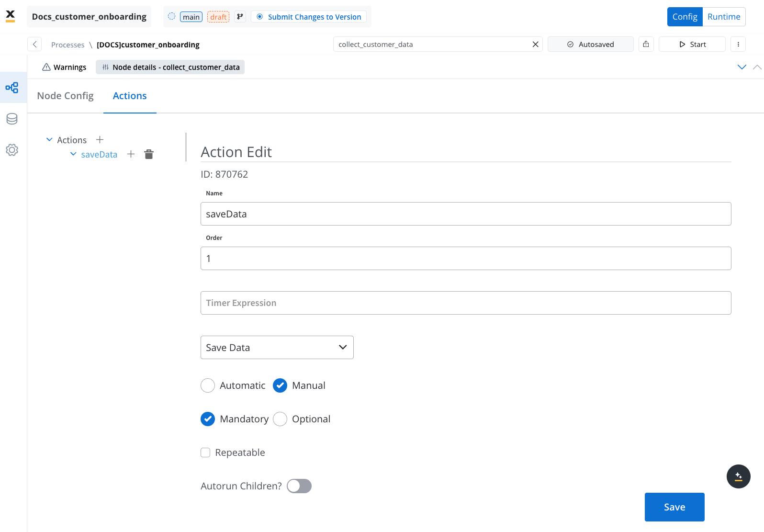Expand the panel with the grey up chevron
Screen dimensions: 764x532
pyautogui.click(x=757, y=67)
